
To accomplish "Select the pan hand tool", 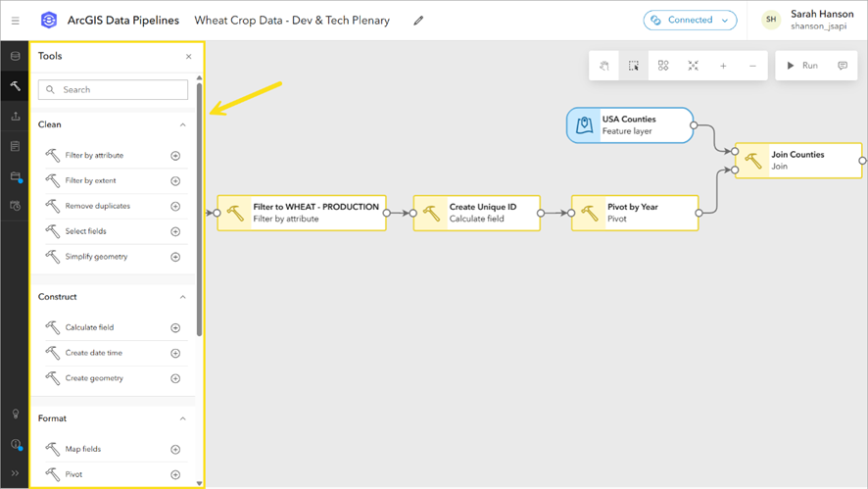I will tap(604, 66).
